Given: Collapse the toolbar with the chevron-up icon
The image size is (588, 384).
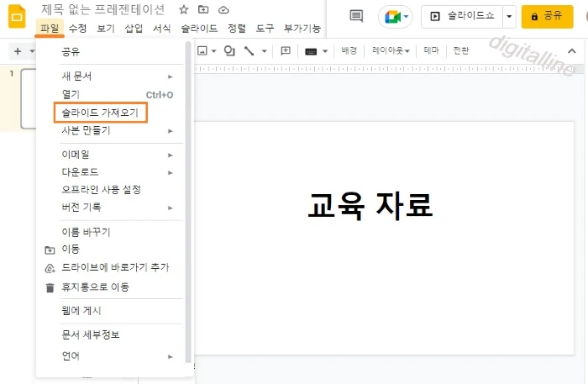Looking at the screenshot, I should click(x=571, y=51).
